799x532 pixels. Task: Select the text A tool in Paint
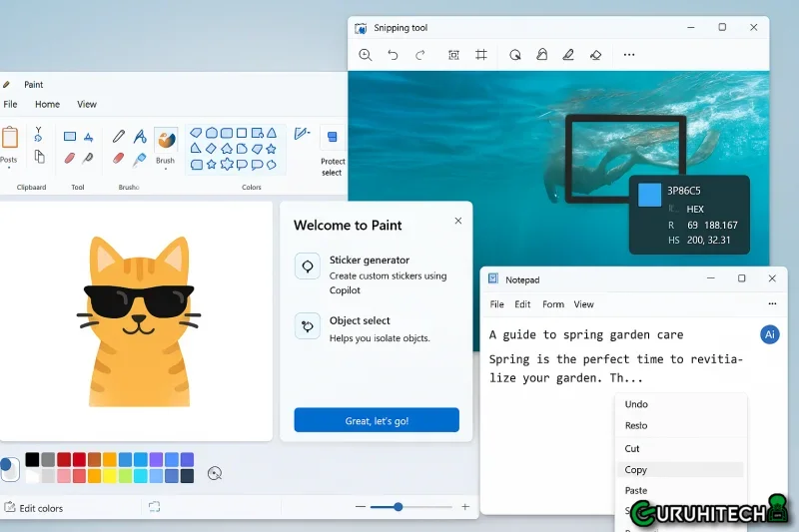[140, 136]
